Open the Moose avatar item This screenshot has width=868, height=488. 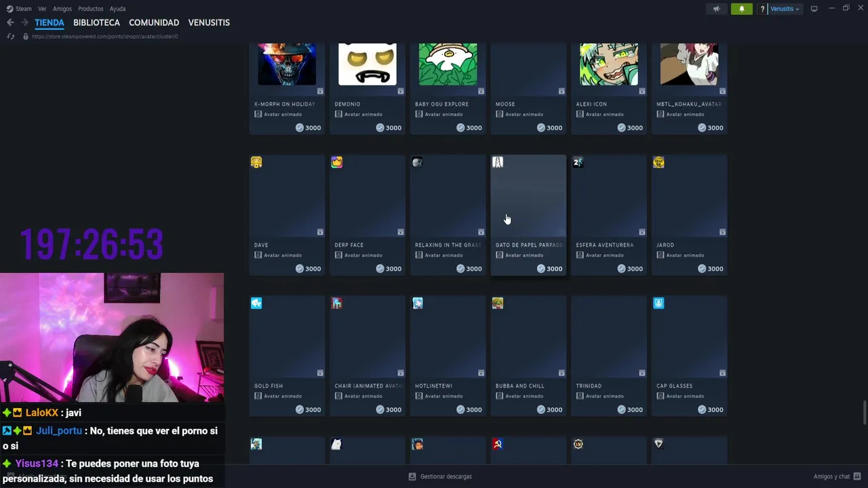(x=528, y=89)
